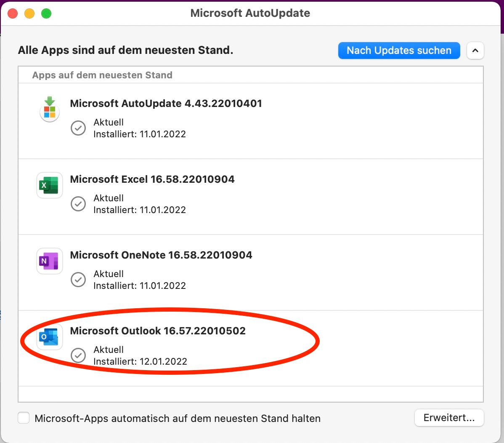Click the Microsoft OneNote app icon

pos(50,261)
